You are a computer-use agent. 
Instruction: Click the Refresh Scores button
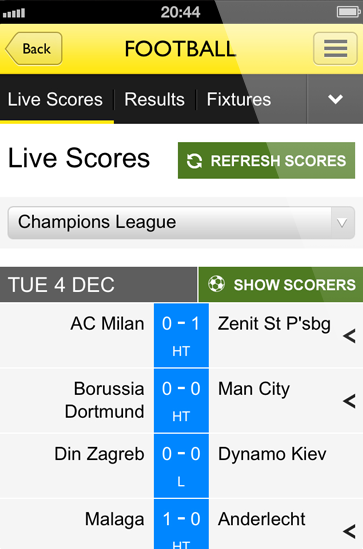266,161
